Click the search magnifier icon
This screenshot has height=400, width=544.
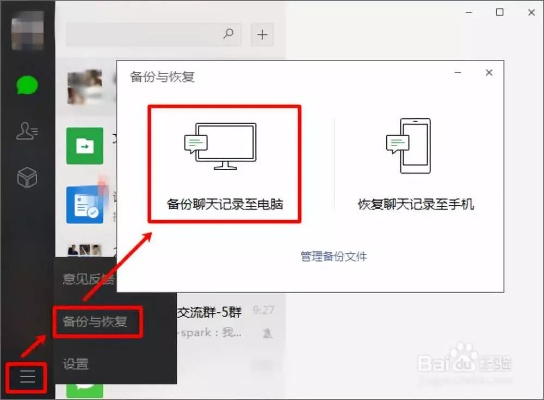(x=228, y=34)
